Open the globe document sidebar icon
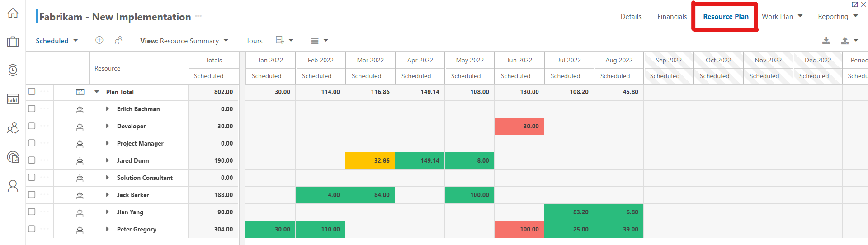868x245 pixels. point(13,157)
